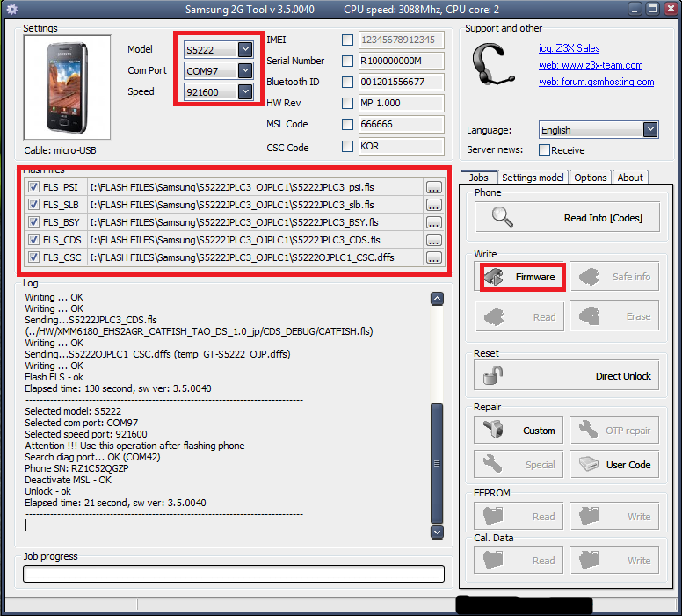Open the forum.gsmhosting.com link

(597, 82)
